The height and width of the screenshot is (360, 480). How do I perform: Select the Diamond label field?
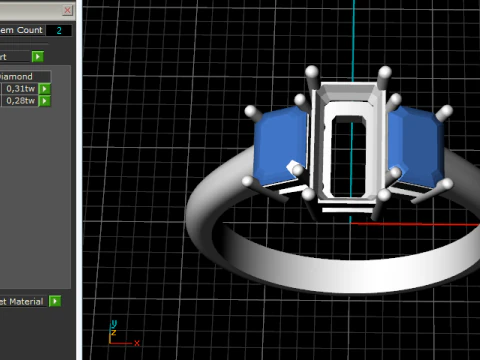25,76
